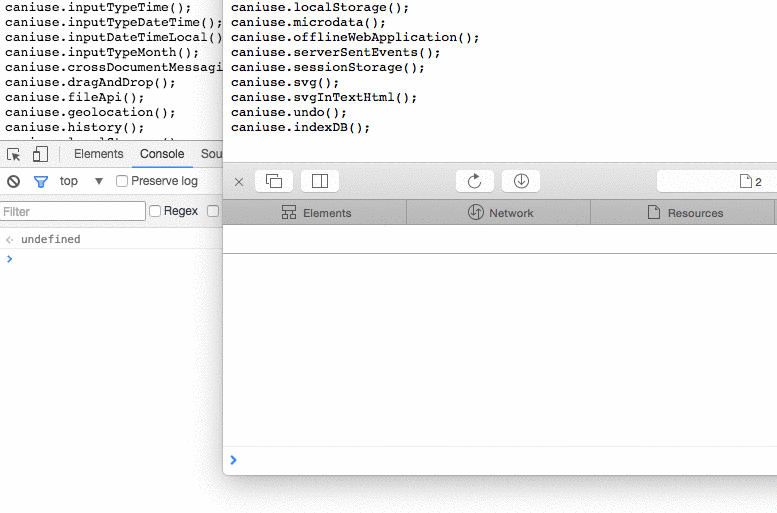Click the Safari console prompt chevron

pyautogui.click(x=233, y=460)
